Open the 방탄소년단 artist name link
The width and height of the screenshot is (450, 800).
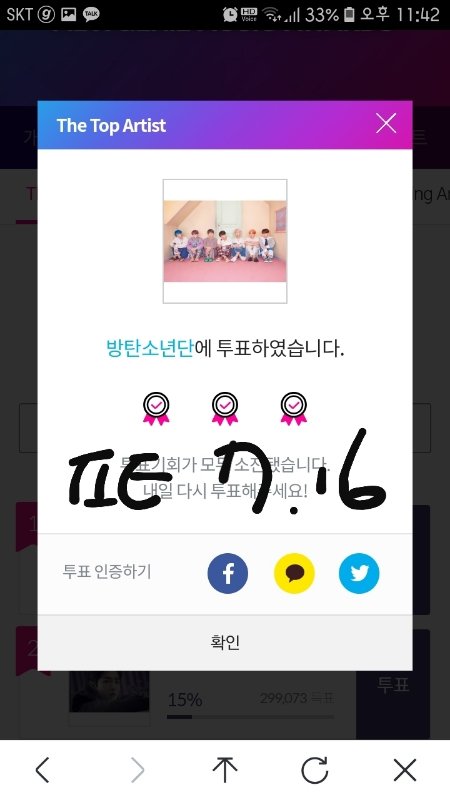pyautogui.click(x=149, y=349)
